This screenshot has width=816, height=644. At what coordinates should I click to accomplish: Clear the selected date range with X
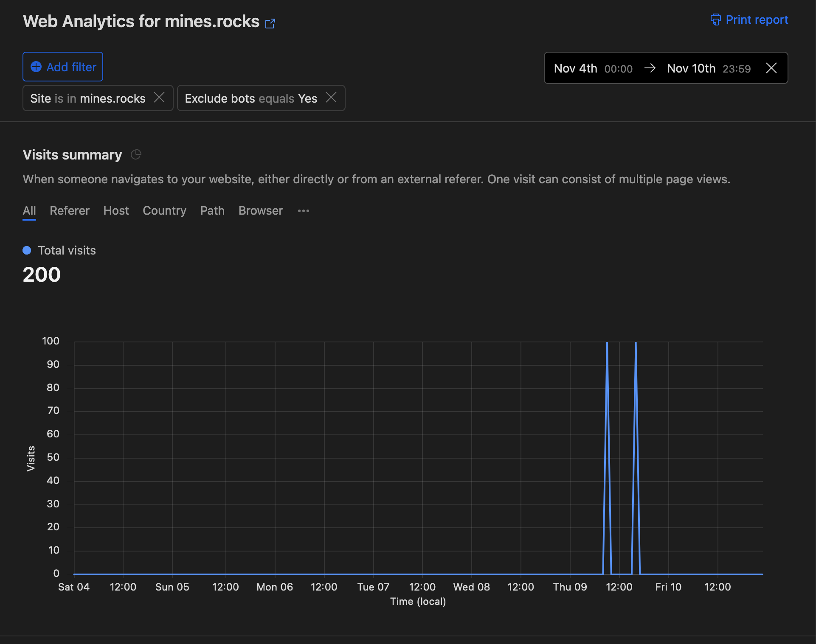(x=771, y=68)
